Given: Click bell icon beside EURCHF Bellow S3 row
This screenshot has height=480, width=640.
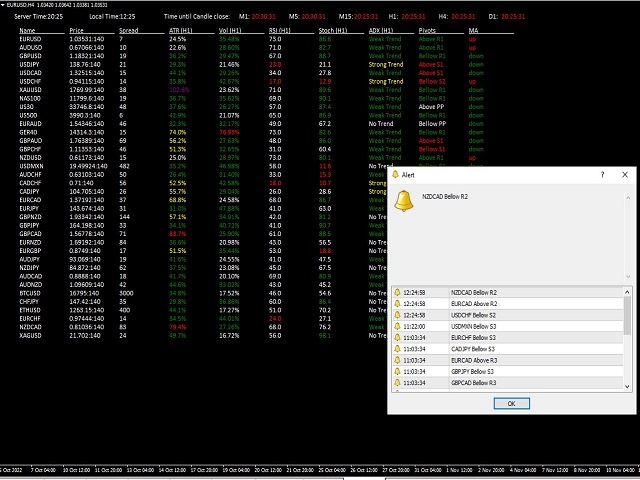Looking at the screenshot, I should [397, 337].
